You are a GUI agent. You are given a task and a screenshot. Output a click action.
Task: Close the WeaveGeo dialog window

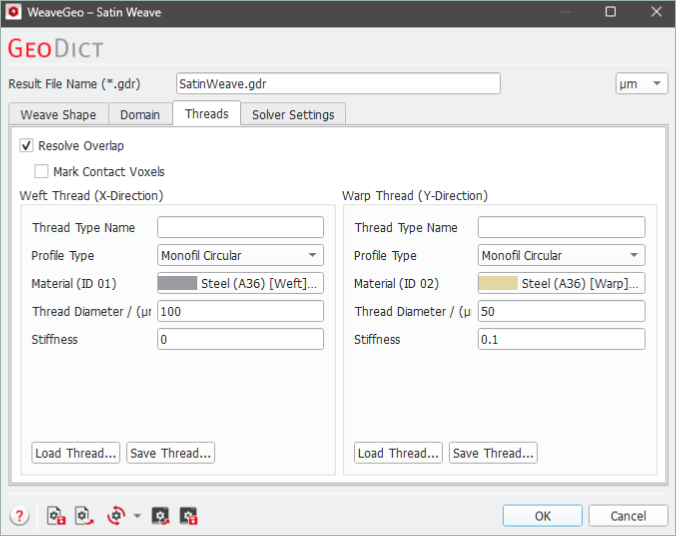coord(656,12)
